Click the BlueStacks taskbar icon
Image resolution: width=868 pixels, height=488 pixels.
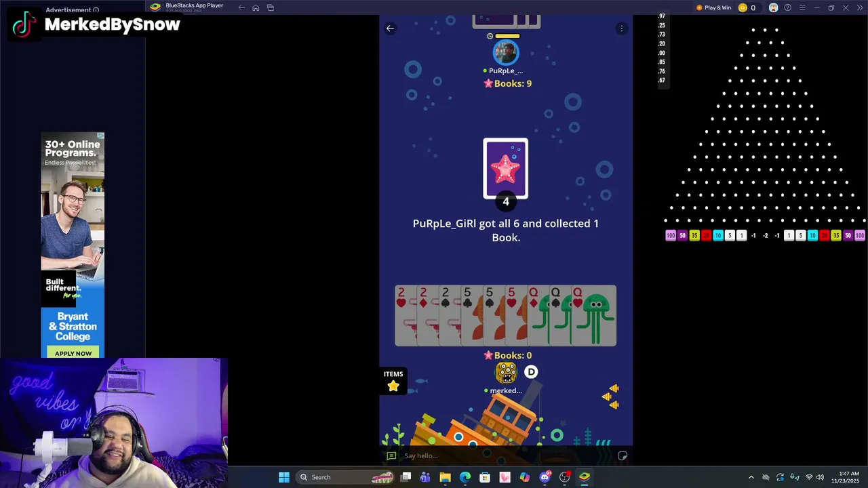point(585,477)
